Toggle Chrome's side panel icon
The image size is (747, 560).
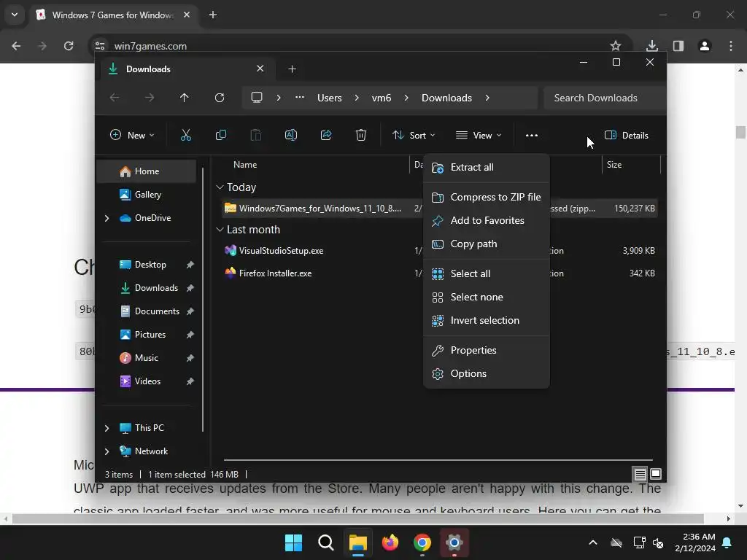678,46
